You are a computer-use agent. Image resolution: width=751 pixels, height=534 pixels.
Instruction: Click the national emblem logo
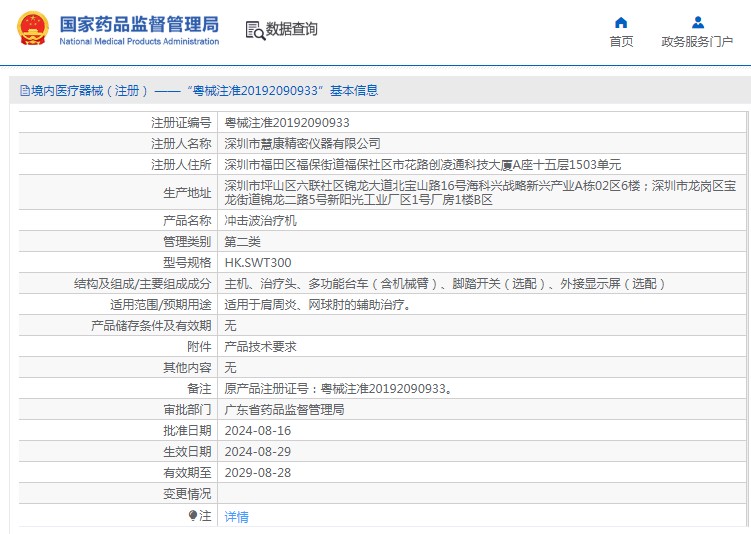[x=31, y=29]
